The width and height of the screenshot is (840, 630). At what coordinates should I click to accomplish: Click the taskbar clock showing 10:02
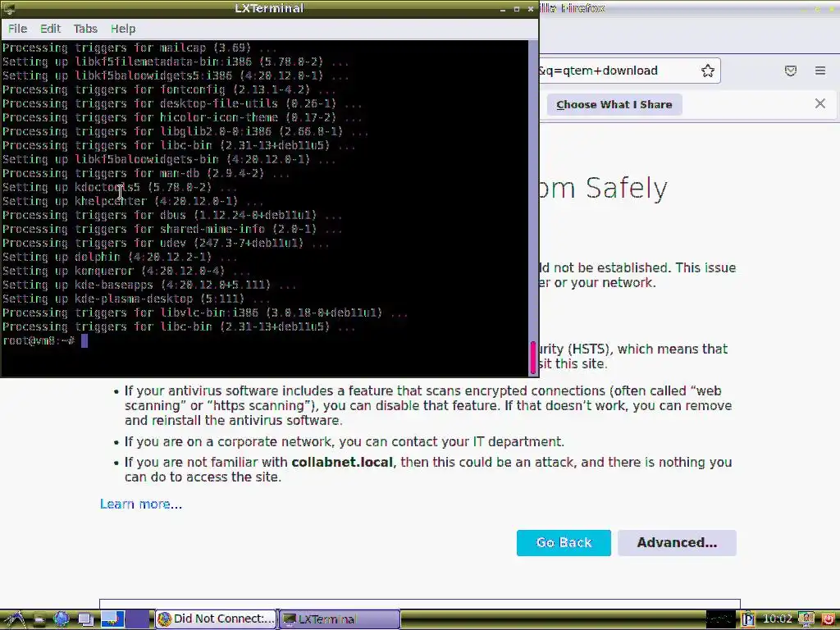coord(777,619)
